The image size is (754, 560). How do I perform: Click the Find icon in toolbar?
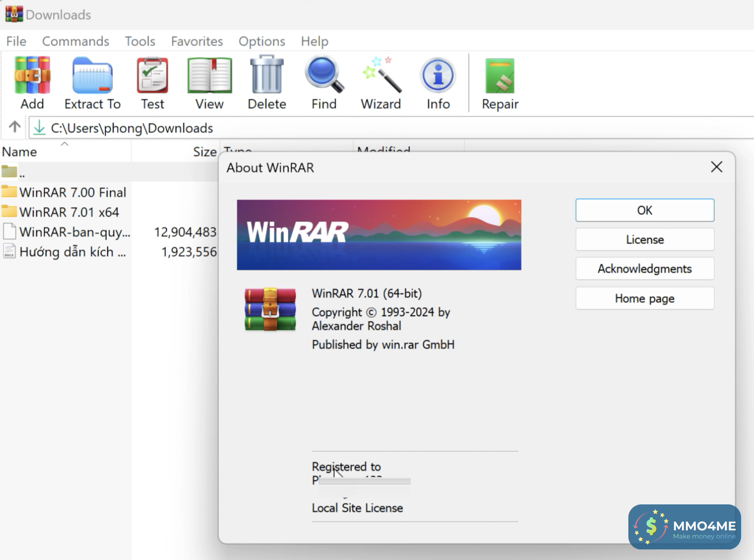325,82
